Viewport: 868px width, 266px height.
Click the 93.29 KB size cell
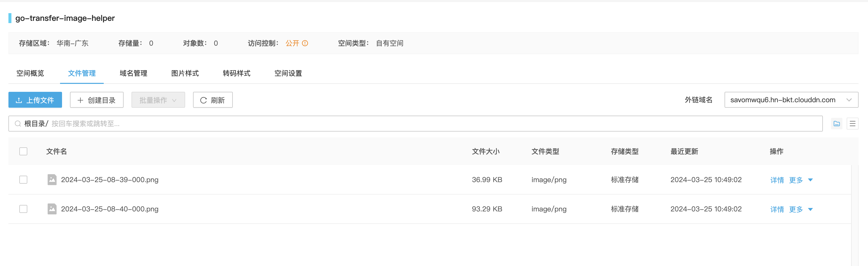point(487,209)
